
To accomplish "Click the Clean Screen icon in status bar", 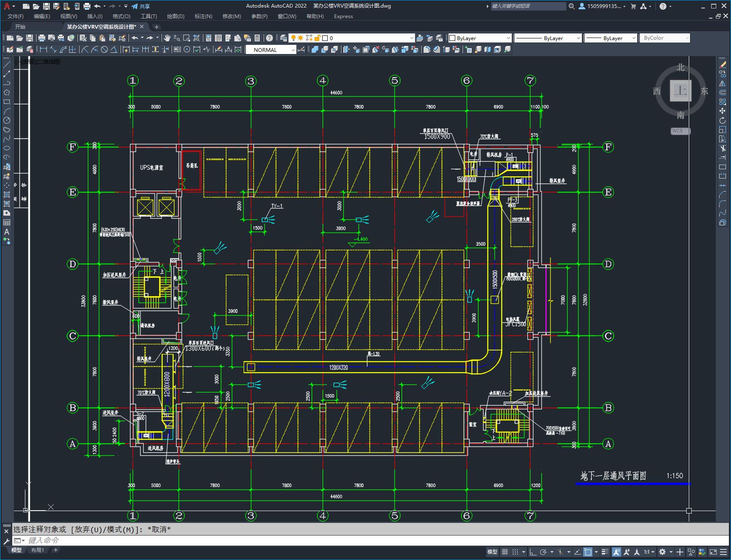I will [x=713, y=552].
